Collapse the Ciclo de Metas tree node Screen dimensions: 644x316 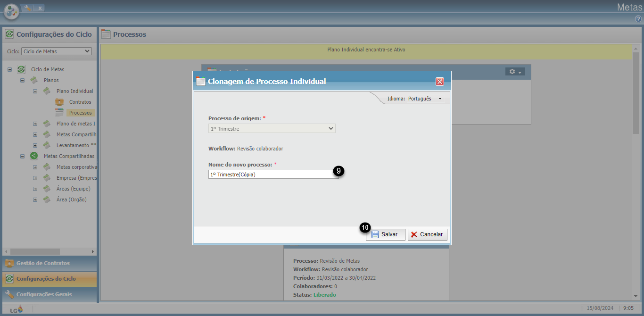coord(9,69)
